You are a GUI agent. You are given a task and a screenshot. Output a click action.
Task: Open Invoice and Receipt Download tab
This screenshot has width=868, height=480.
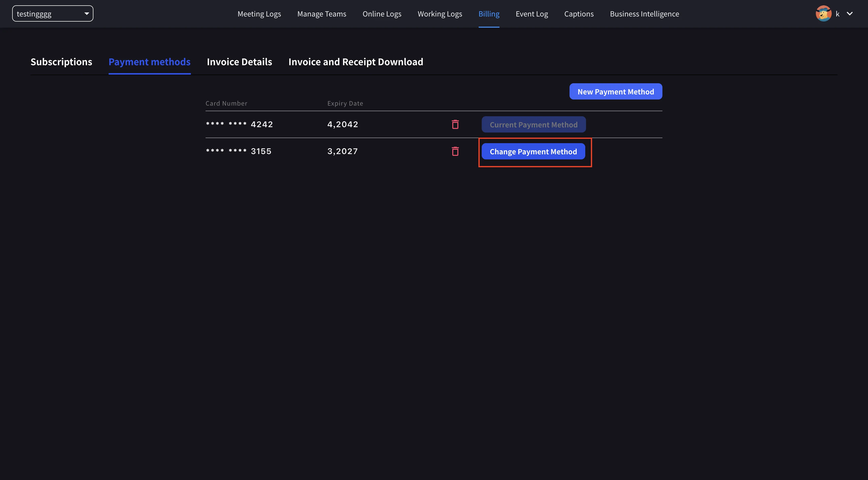pos(356,62)
